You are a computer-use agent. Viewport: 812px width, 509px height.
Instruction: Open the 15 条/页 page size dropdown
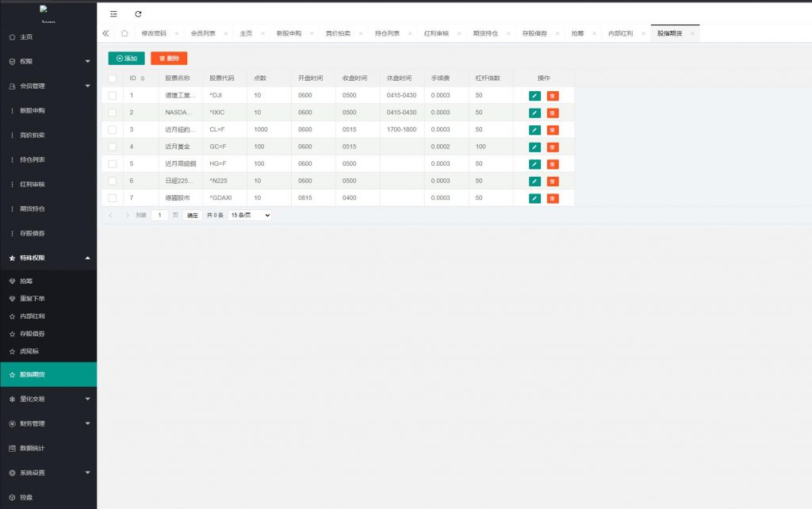pos(250,215)
